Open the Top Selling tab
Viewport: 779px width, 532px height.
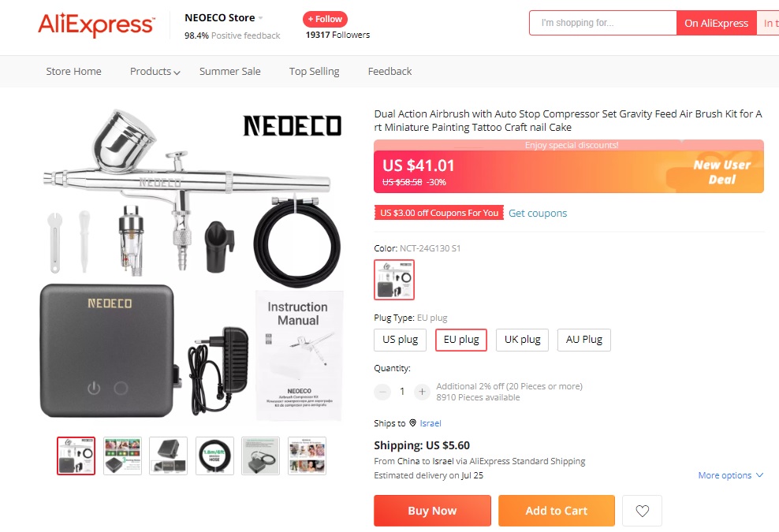point(314,71)
